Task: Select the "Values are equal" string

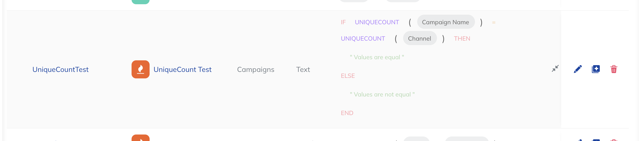Action: [x=377, y=57]
